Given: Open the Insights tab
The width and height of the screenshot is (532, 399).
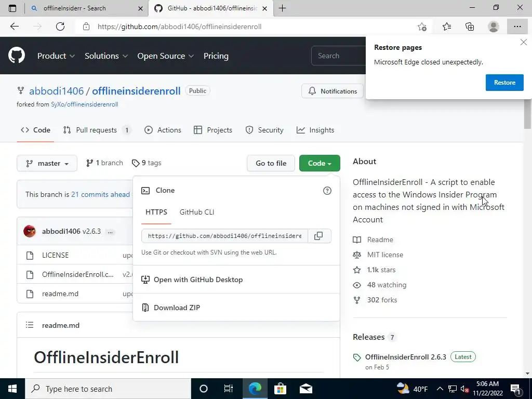Looking at the screenshot, I should [315, 130].
